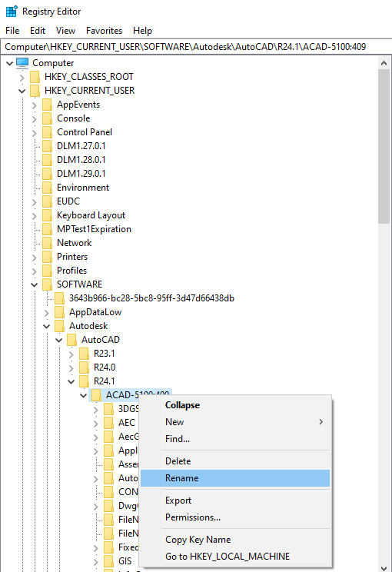Screen dimensions: 392x572
Task: Open the Favorites menu
Action: [x=104, y=31]
